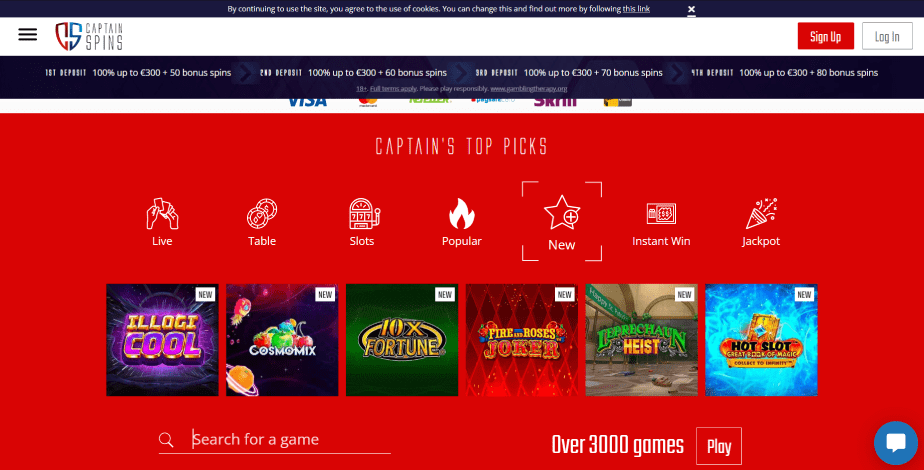This screenshot has width=924, height=470.
Task: Select the Live games category icon
Action: click(x=162, y=213)
